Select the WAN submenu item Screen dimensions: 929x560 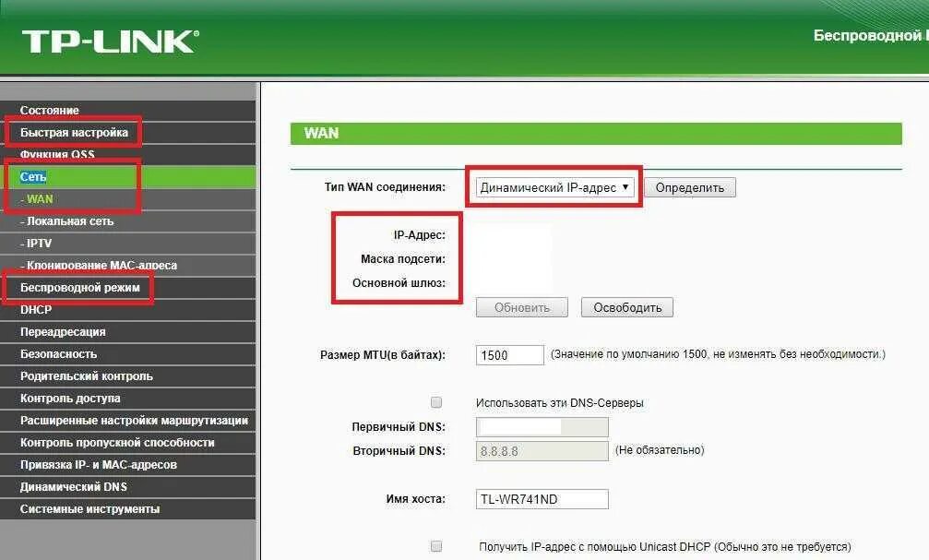37,198
